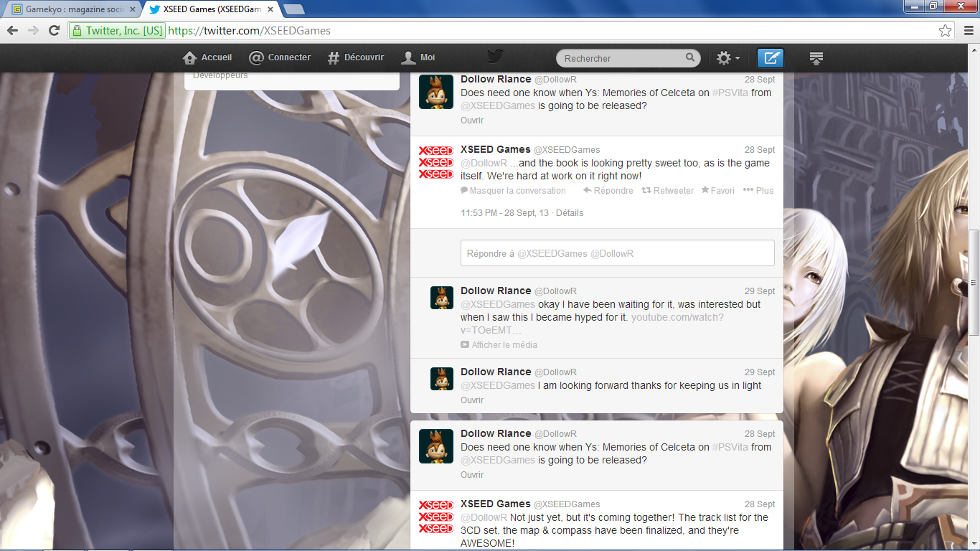Open the Plus more options menu
This screenshot has height=551, width=980.
tap(758, 191)
